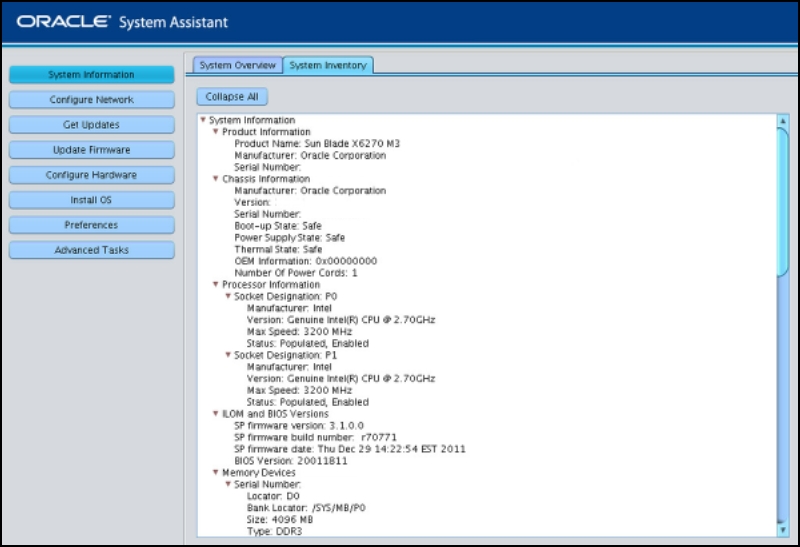Screen dimensions: 800x547
Task: Select 'BIOS Version: 20011811' row
Action: [290, 461]
